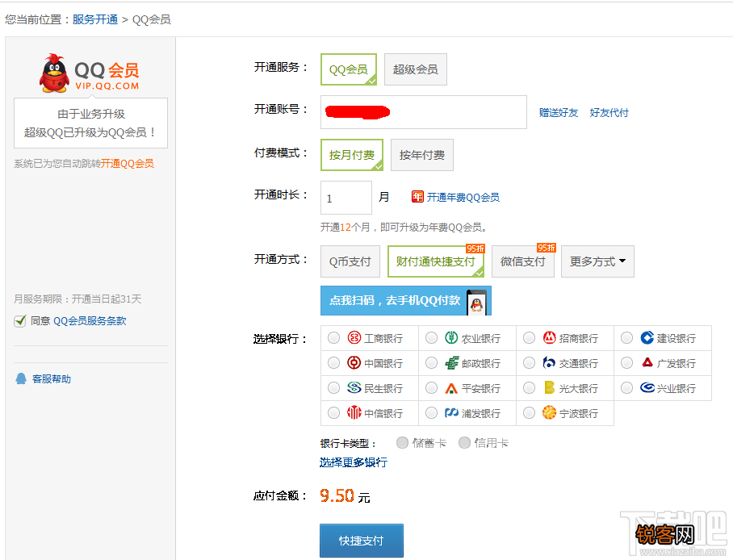Open the 客服帮助 link
The height and width of the screenshot is (560, 733).
52,379
